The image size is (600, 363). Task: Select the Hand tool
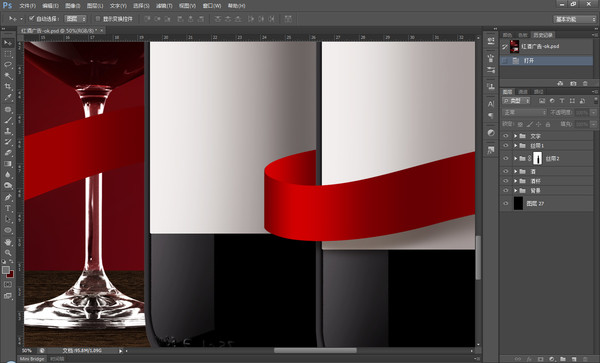(x=8, y=242)
